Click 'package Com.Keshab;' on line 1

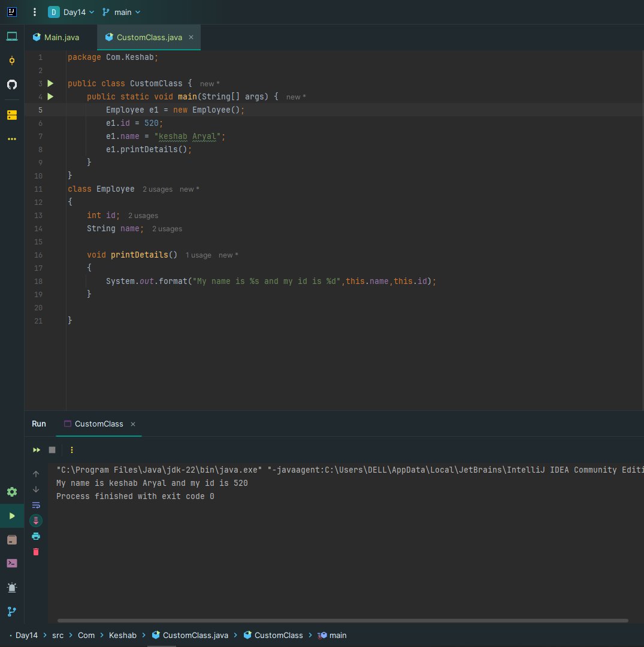tap(113, 58)
